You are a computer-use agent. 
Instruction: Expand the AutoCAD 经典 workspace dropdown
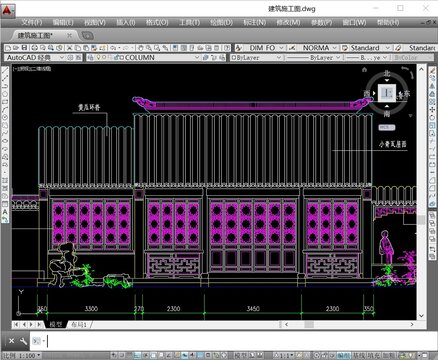[35, 57]
